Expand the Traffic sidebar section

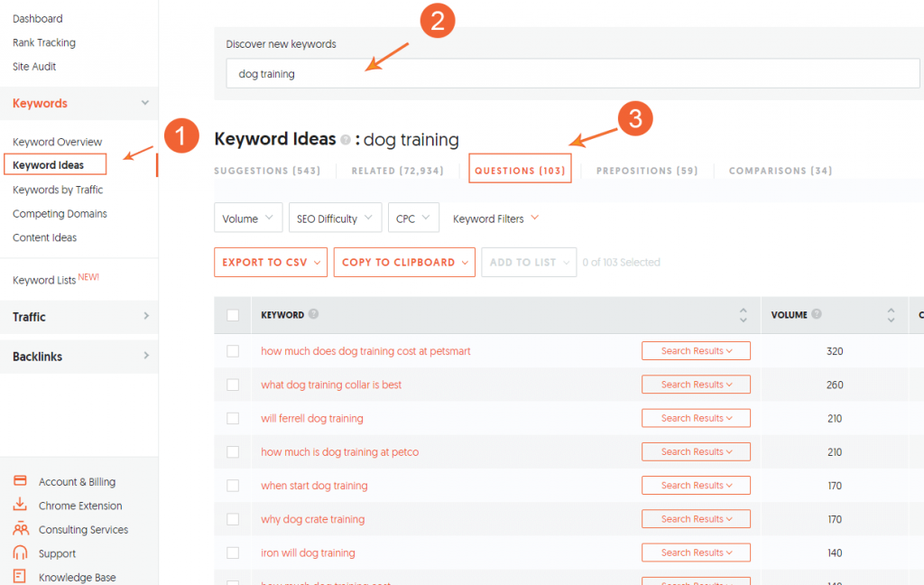79,317
